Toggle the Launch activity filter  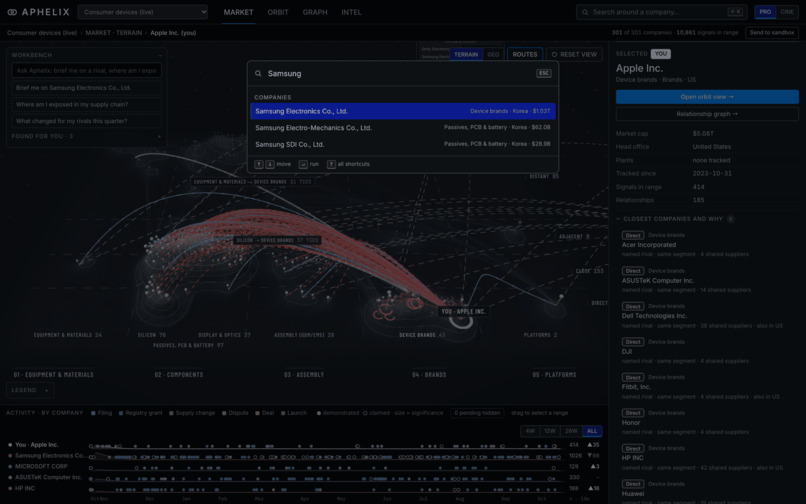pos(294,413)
